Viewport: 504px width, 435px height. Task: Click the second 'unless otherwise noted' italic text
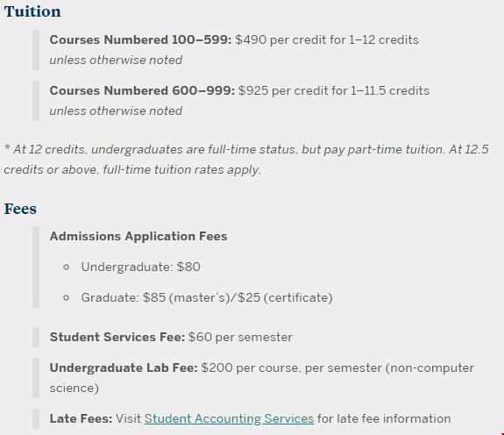[x=116, y=111]
